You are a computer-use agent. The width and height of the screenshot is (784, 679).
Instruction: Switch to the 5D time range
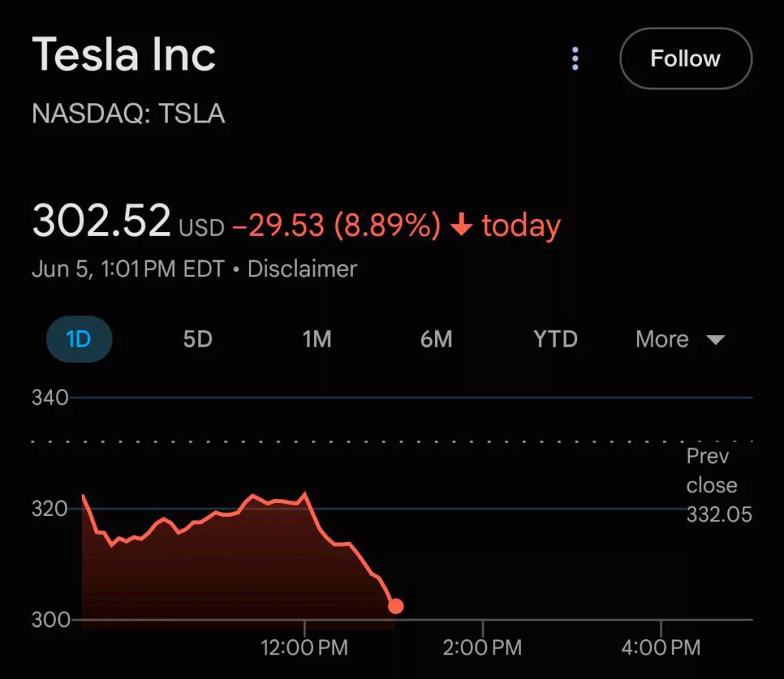click(197, 339)
